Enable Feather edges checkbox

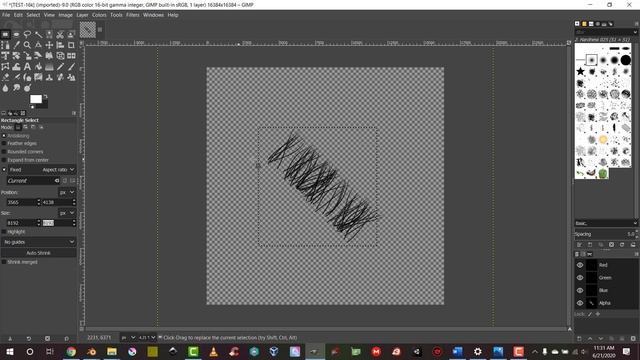(4, 144)
